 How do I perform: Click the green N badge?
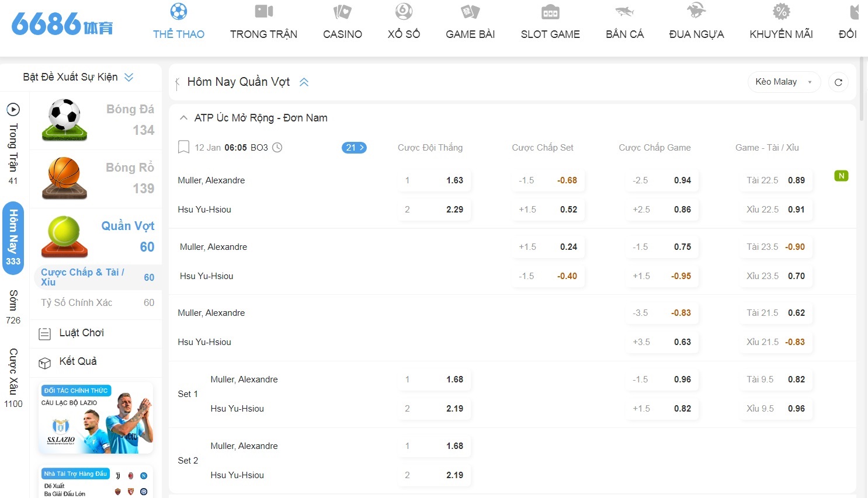[x=841, y=176]
